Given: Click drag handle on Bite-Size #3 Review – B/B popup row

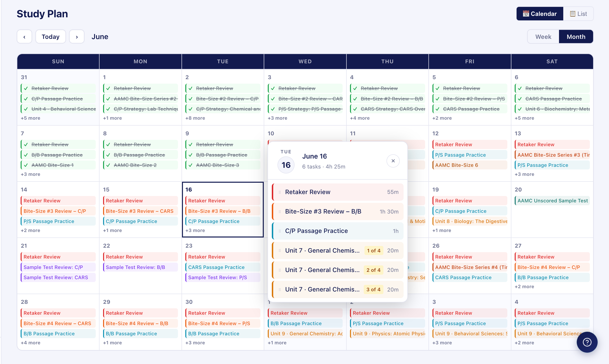Looking at the screenshot, I should tap(280, 211).
